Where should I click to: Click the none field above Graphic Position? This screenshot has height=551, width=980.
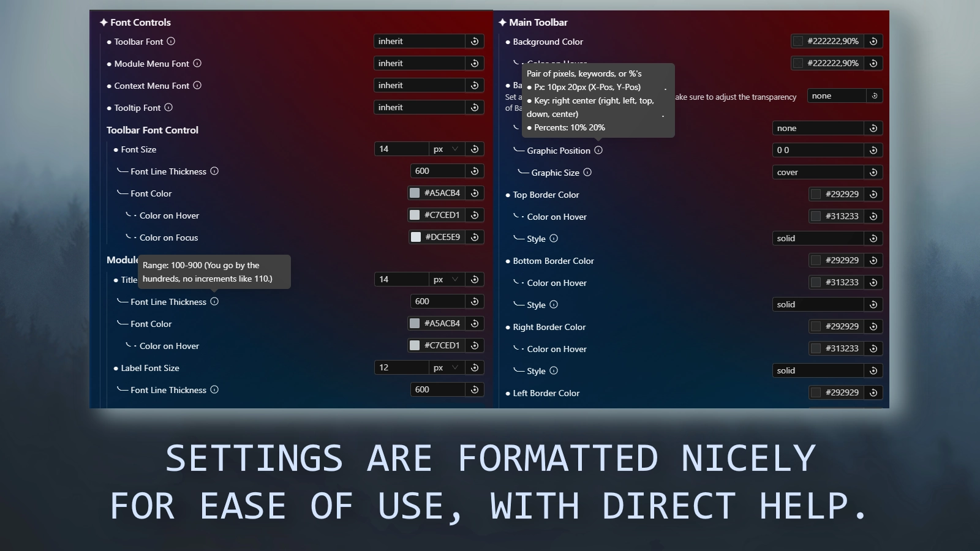818,129
